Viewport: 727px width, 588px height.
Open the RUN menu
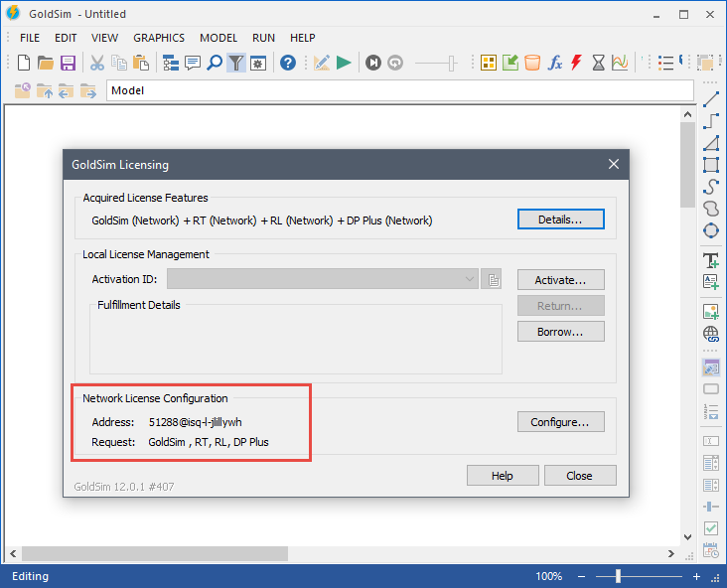[263, 38]
